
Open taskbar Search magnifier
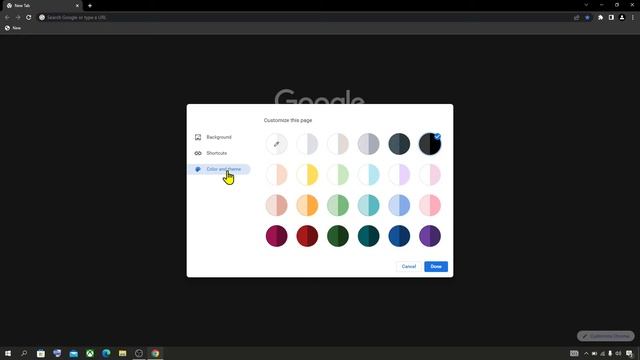24,353
